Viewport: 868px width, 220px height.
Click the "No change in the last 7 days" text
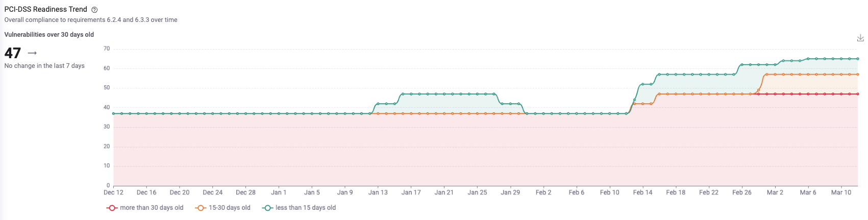click(x=44, y=66)
